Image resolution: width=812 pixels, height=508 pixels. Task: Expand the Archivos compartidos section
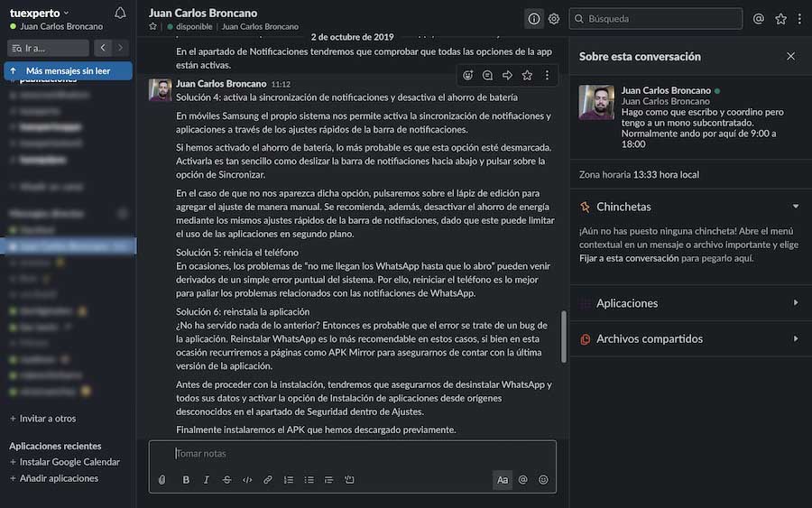[690, 339]
